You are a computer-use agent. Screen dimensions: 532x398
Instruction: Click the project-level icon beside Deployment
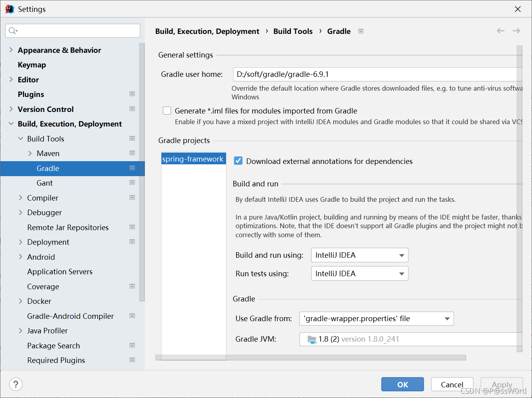coord(132,242)
